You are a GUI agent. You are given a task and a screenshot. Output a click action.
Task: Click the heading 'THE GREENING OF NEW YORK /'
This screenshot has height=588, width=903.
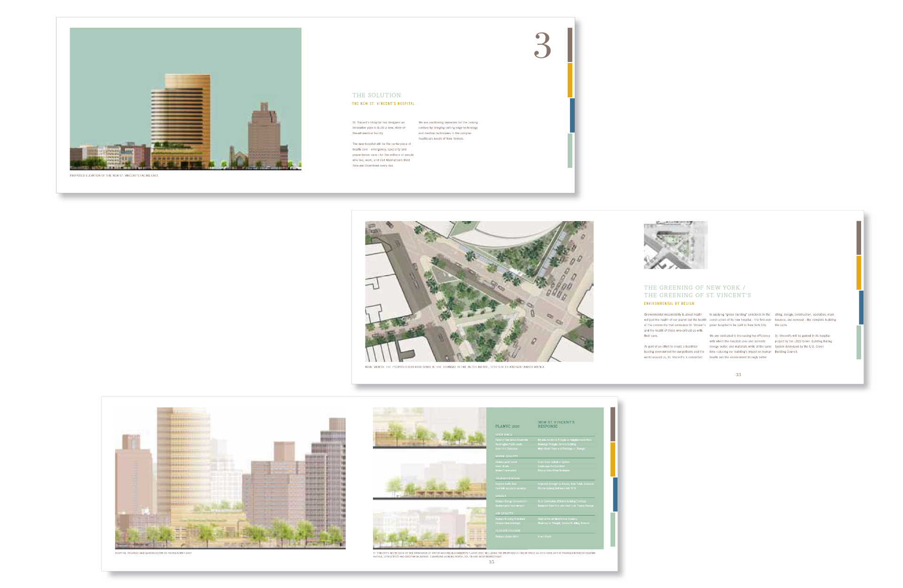point(694,287)
